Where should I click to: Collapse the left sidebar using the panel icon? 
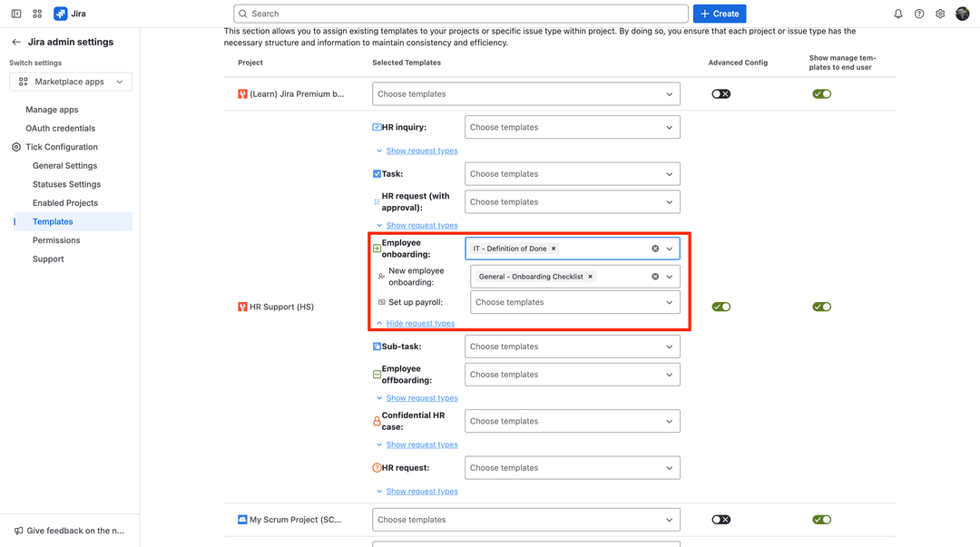point(15,13)
